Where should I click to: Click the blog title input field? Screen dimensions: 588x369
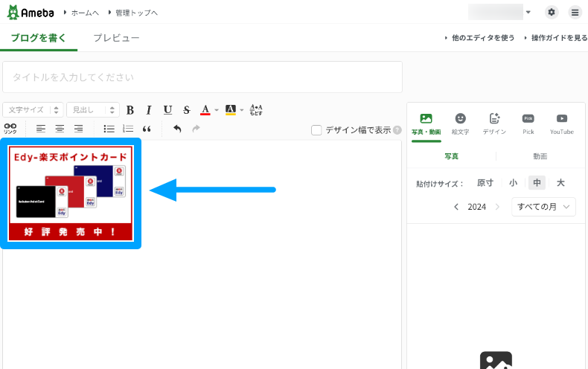pos(202,77)
